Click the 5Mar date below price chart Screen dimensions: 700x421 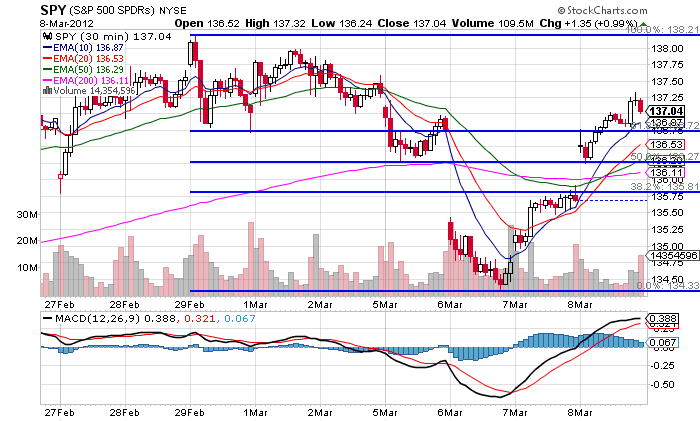(x=385, y=305)
